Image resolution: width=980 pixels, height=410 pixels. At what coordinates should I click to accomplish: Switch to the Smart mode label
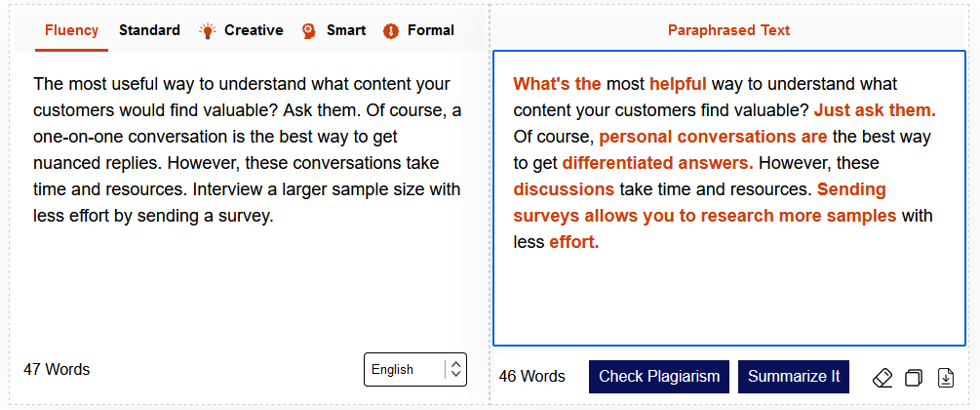(346, 30)
